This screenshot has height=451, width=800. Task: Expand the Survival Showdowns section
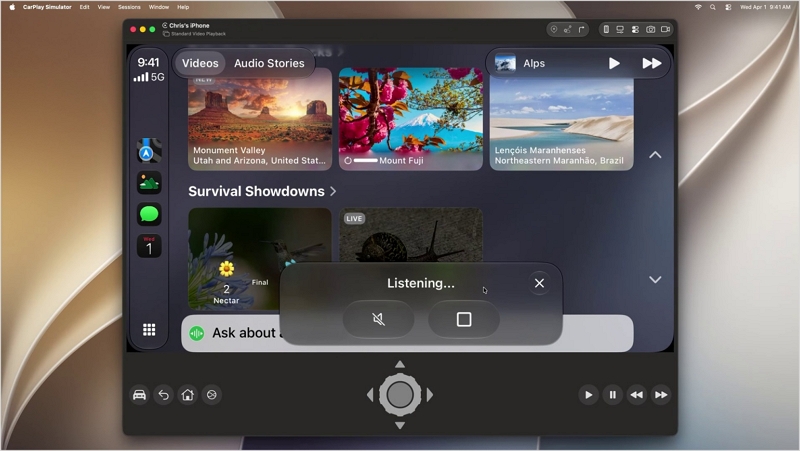click(x=262, y=191)
